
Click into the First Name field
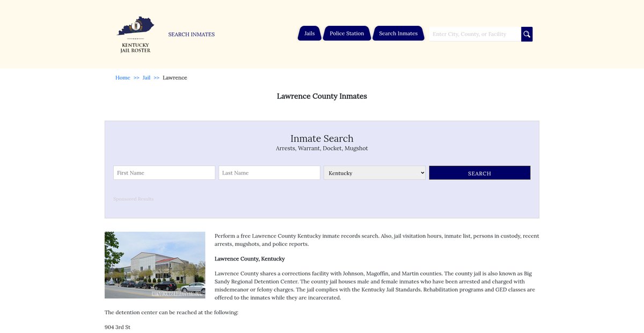(164, 173)
